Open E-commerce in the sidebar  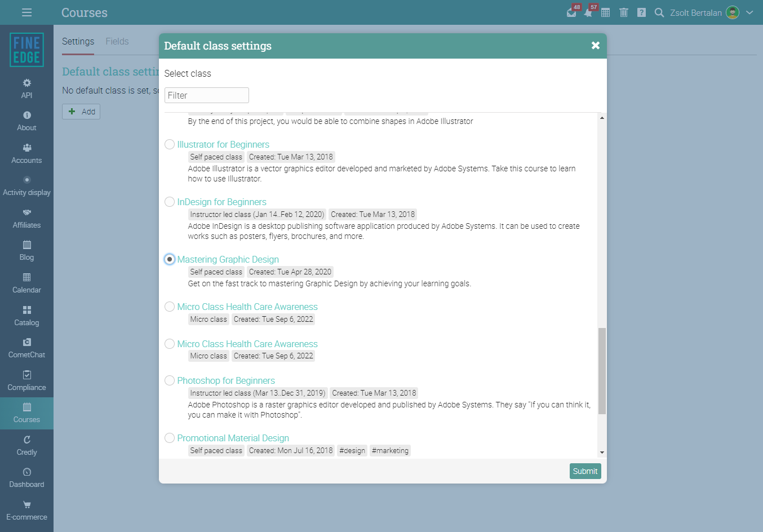coord(26,511)
